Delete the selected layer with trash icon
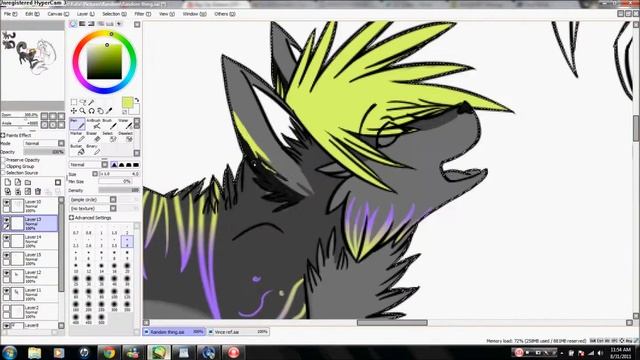 pos(38,191)
